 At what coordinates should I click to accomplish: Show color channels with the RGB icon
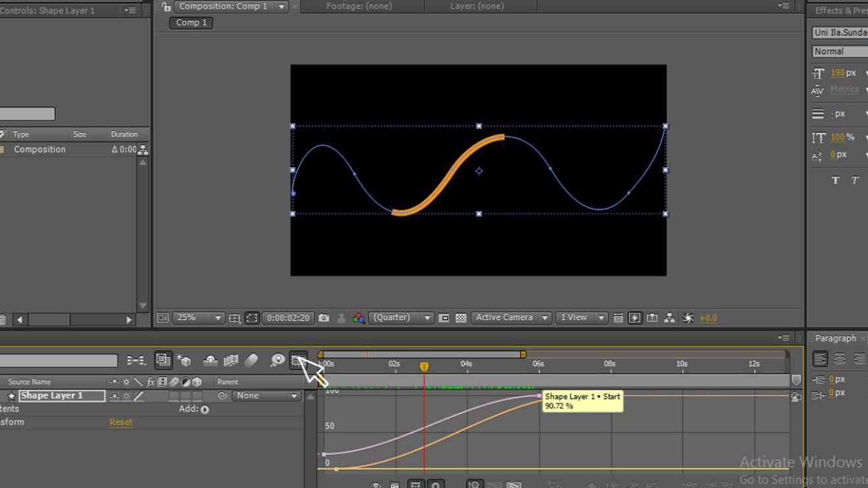click(358, 318)
